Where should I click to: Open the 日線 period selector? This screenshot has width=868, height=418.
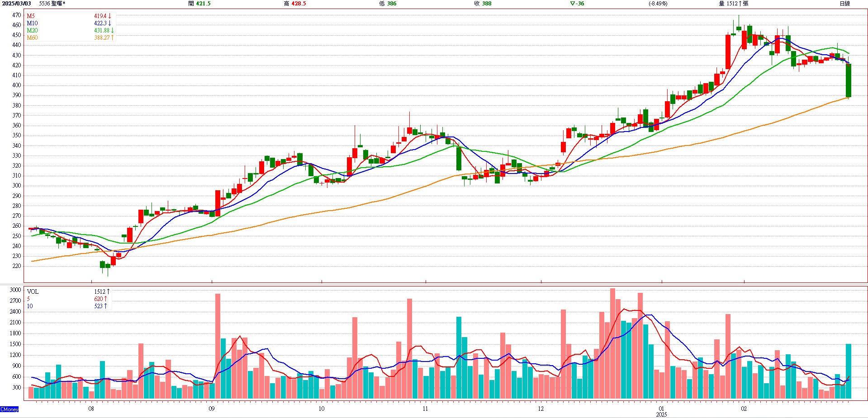click(844, 4)
